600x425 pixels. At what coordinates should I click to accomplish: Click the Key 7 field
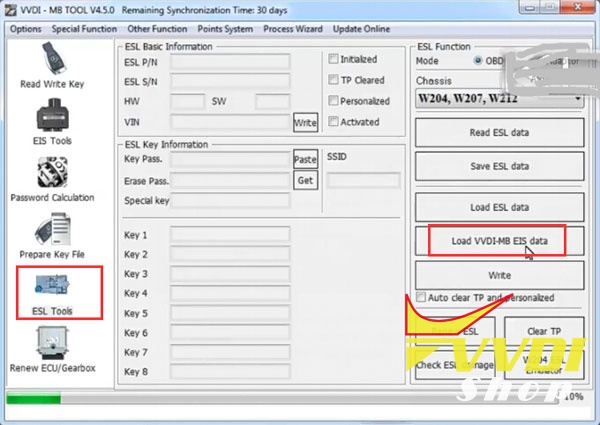230,352
